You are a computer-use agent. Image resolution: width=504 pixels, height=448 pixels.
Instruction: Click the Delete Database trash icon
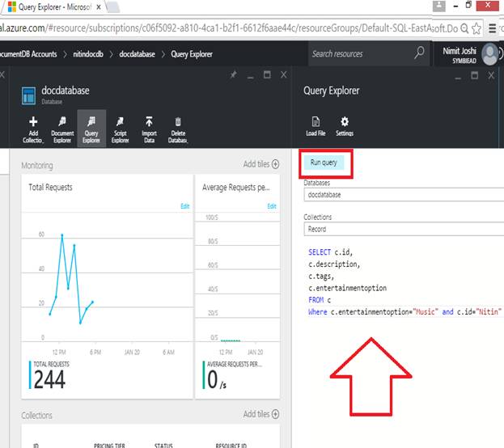coord(178,122)
